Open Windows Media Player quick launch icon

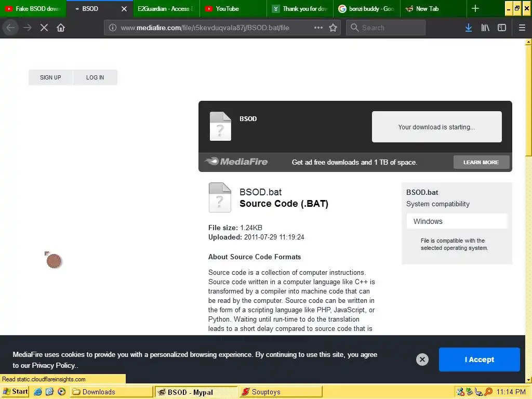(61, 392)
